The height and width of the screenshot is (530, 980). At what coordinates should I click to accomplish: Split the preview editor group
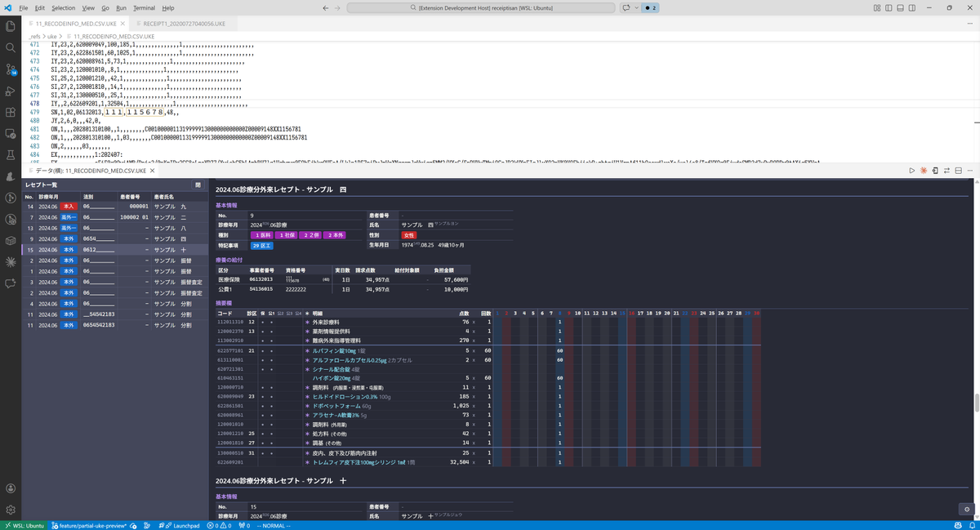point(958,171)
